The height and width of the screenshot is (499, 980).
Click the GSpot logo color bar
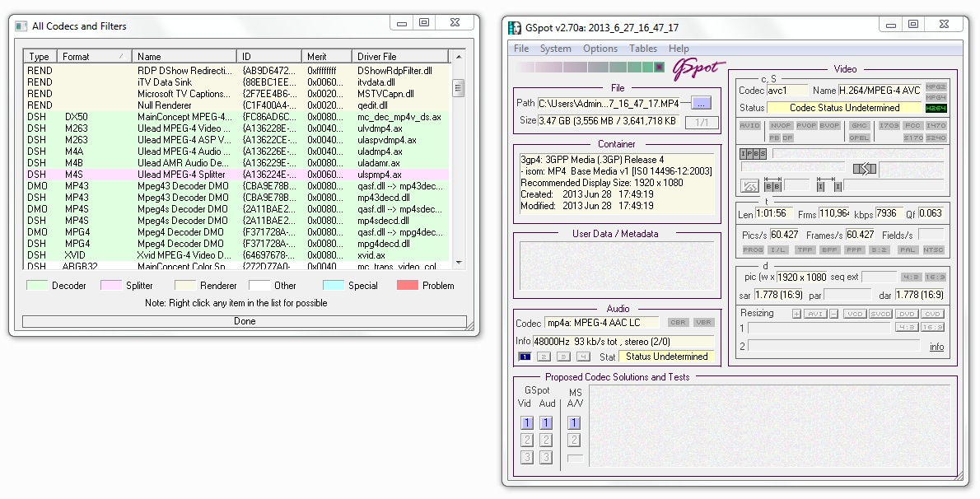(x=589, y=67)
